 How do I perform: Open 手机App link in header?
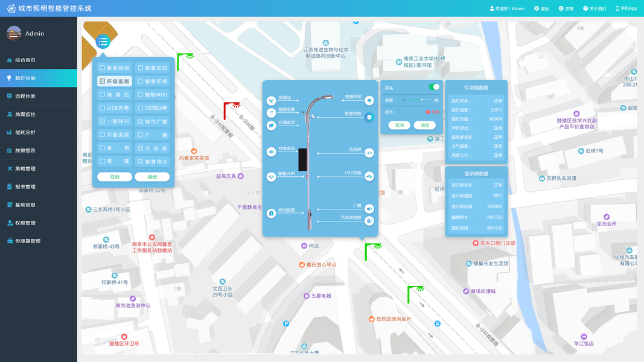pyautogui.click(x=626, y=8)
